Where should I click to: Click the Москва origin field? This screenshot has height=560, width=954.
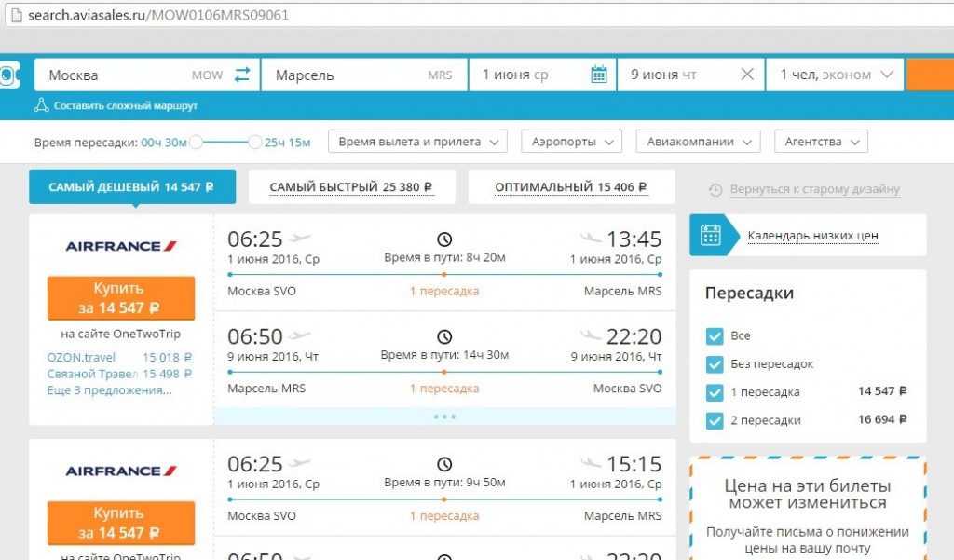tap(146, 75)
